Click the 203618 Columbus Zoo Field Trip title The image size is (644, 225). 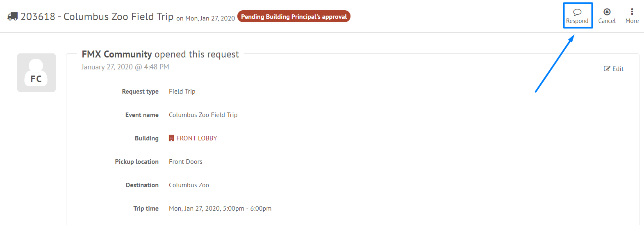coord(97,16)
